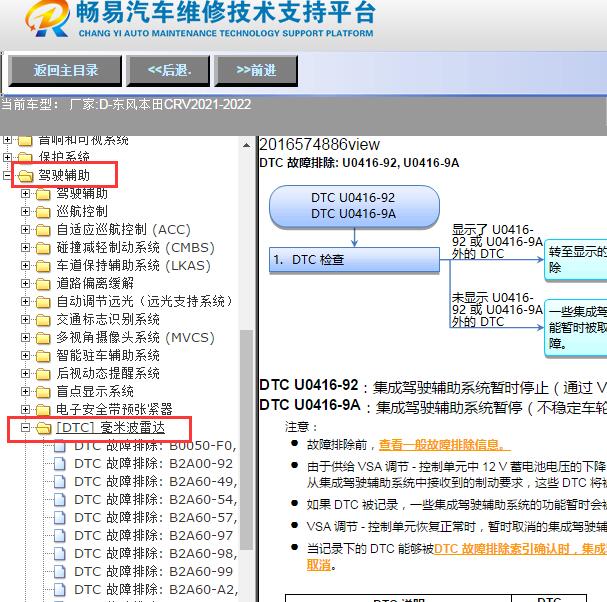Click the 碰撞减轻制动系统 (CMBS) folder icon
Viewport: 607px width, 602px height.
click(x=43, y=248)
